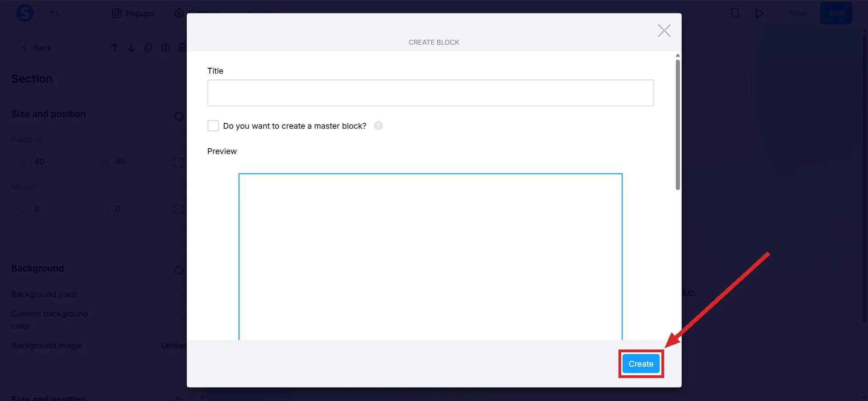Click the S logo in the editor header
Viewport: 868px width, 401px height.
25,13
